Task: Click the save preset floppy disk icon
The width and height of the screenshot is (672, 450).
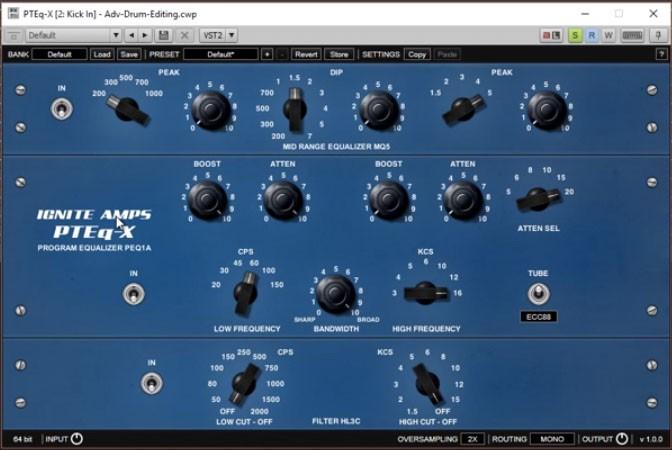Action: click(163, 35)
